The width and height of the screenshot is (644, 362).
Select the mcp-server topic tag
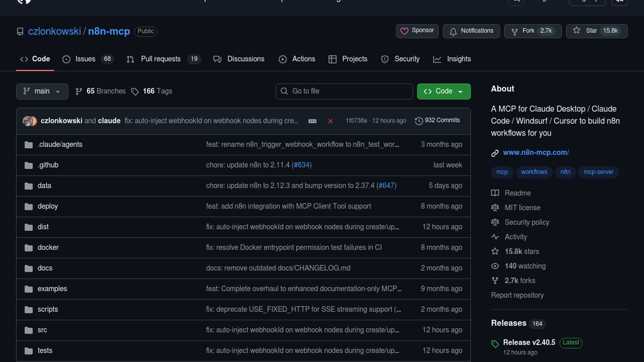click(x=598, y=172)
